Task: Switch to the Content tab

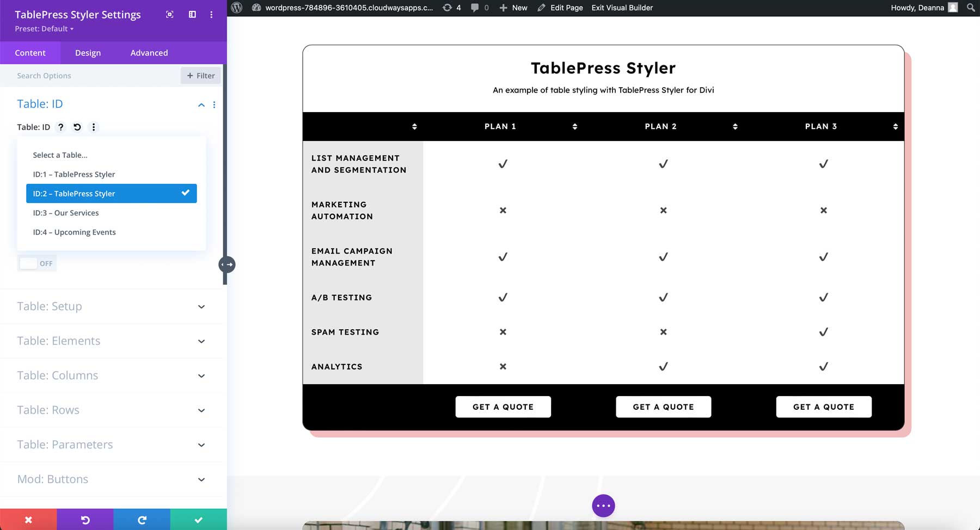Action: (x=30, y=53)
